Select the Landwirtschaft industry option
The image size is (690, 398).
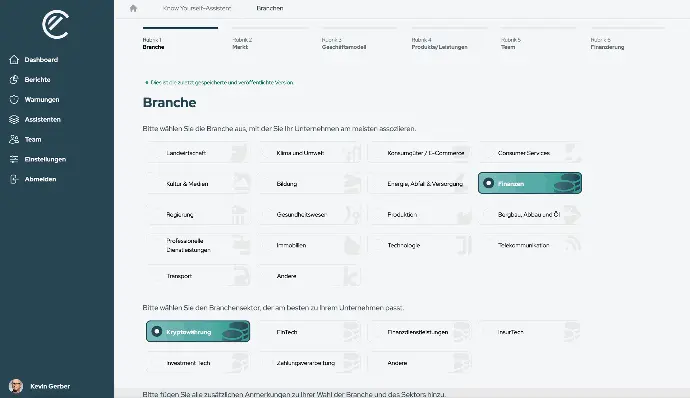pyautogui.click(x=198, y=153)
